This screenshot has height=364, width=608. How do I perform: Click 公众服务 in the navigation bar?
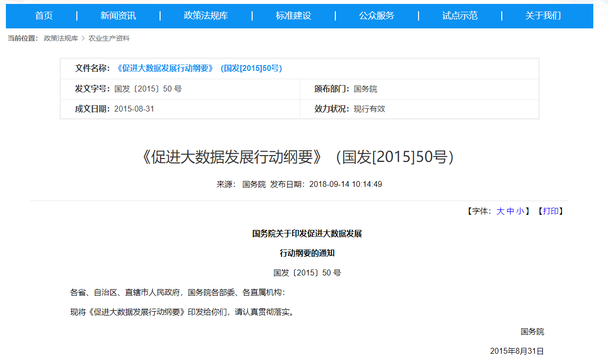376,16
